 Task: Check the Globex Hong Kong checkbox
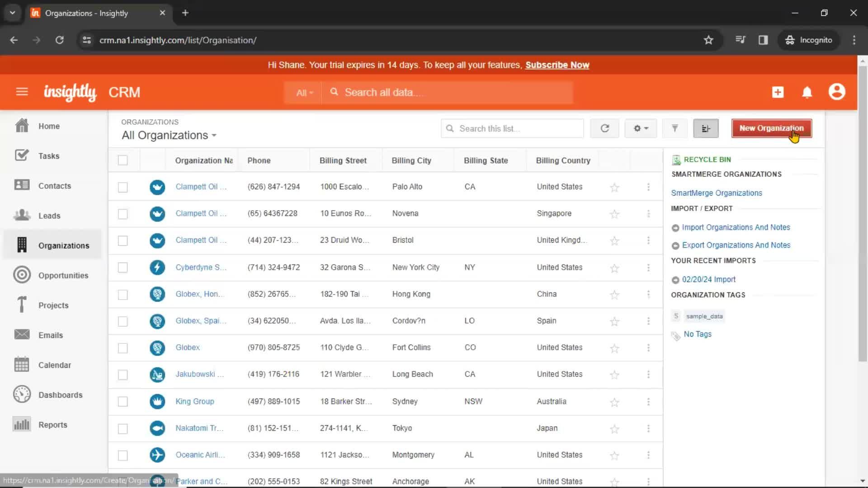[123, 295]
